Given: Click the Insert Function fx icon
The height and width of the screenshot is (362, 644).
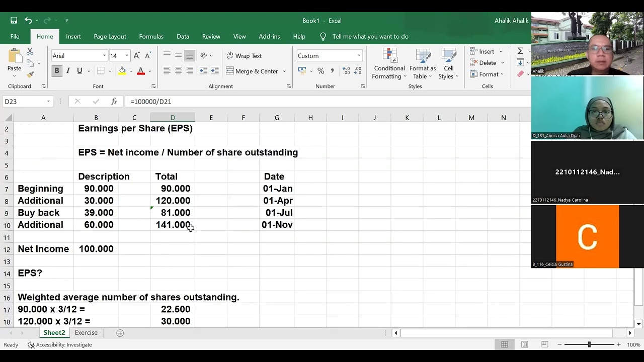Looking at the screenshot, I should tap(114, 102).
